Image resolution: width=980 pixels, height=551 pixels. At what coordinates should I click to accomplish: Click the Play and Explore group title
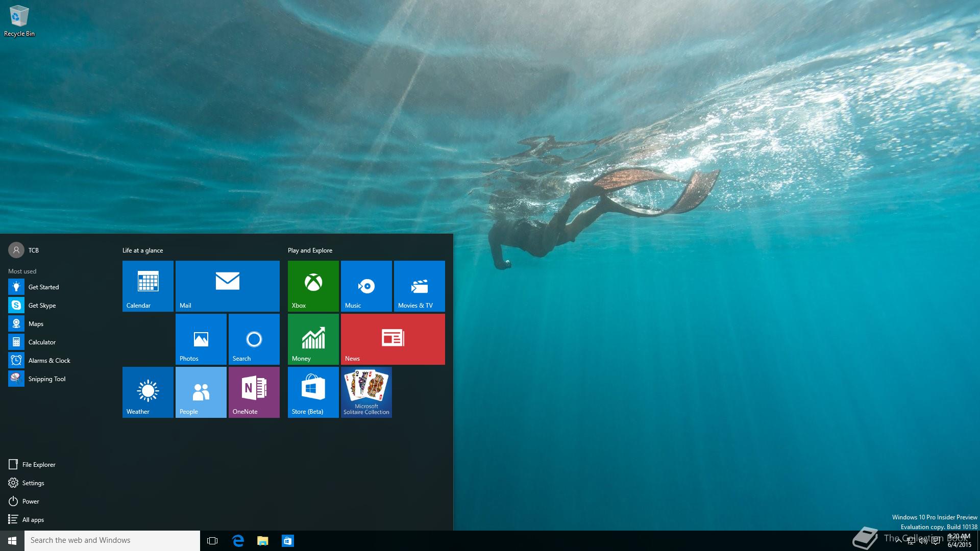click(x=310, y=251)
